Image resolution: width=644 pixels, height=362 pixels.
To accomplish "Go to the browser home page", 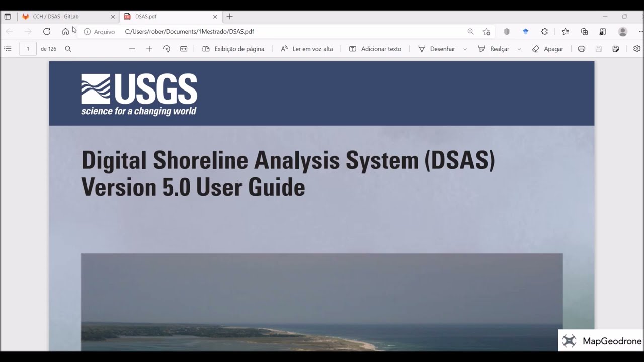I will 65,31.
